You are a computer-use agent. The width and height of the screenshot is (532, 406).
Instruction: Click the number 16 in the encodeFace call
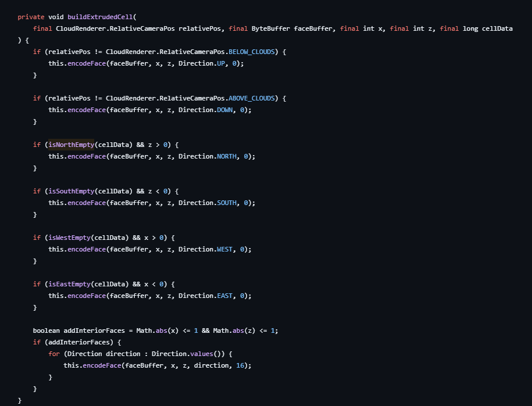(240, 365)
